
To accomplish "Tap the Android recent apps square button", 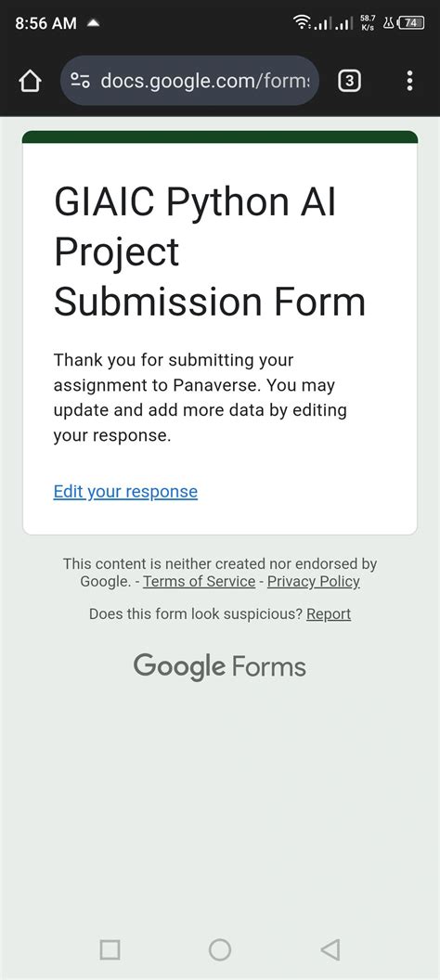I will pyautogui.click(x=110, y=949).
